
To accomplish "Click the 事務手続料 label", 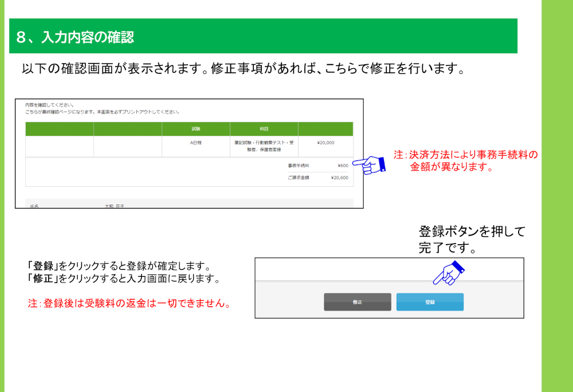I will click(x=298, y=166).
